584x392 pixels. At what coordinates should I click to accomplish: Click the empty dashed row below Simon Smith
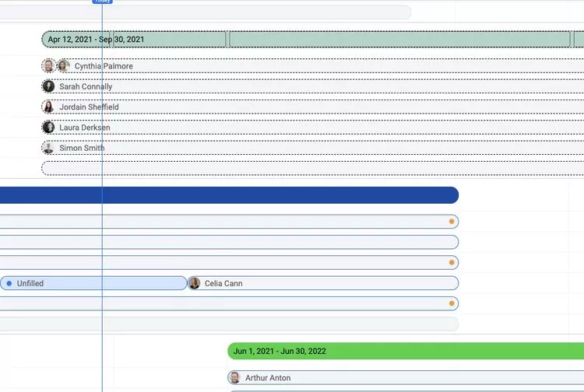click(x=311, y=168)
